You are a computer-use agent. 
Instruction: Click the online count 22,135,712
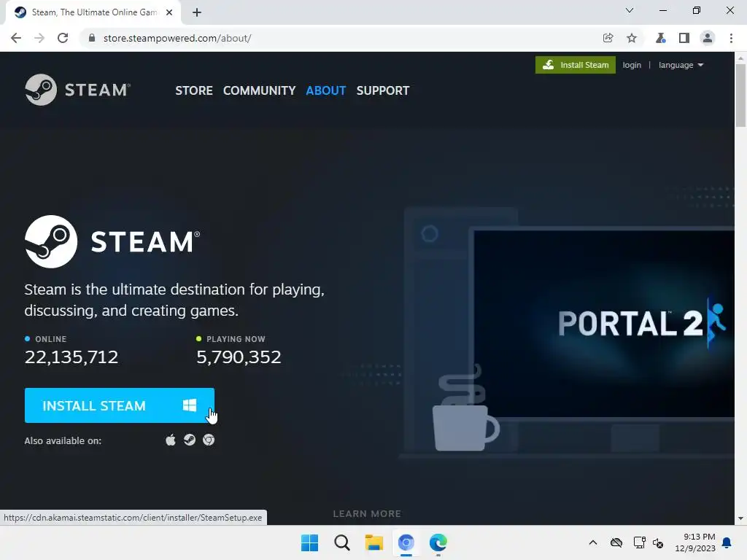(71, 357)
